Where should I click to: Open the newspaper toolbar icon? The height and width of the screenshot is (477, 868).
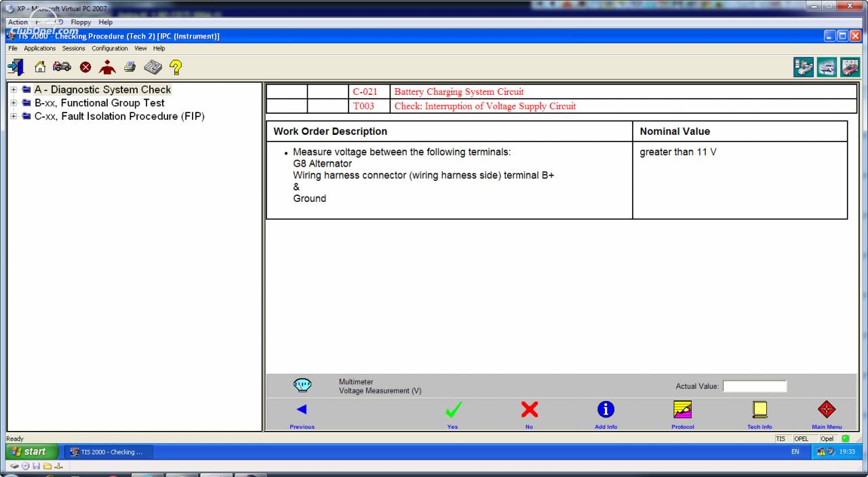(x=153, y=67)
